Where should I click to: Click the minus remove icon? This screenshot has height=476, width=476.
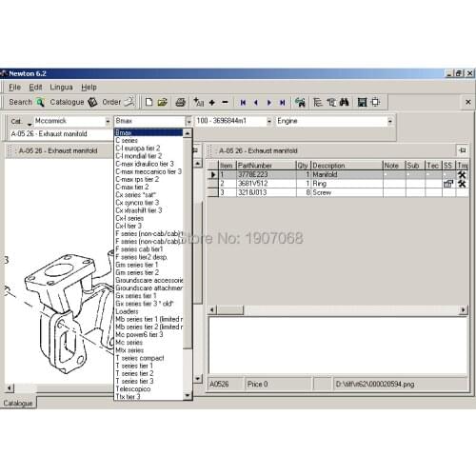(225, 102)
